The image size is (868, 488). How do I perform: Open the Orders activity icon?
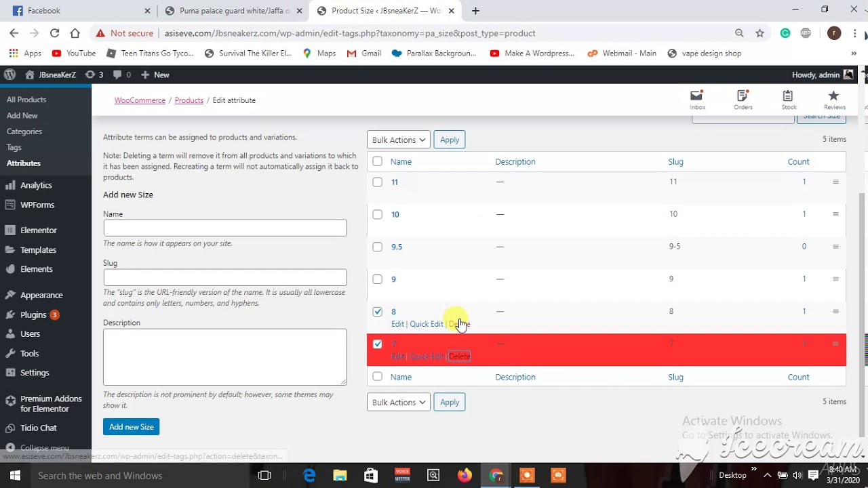click(743, 100)
